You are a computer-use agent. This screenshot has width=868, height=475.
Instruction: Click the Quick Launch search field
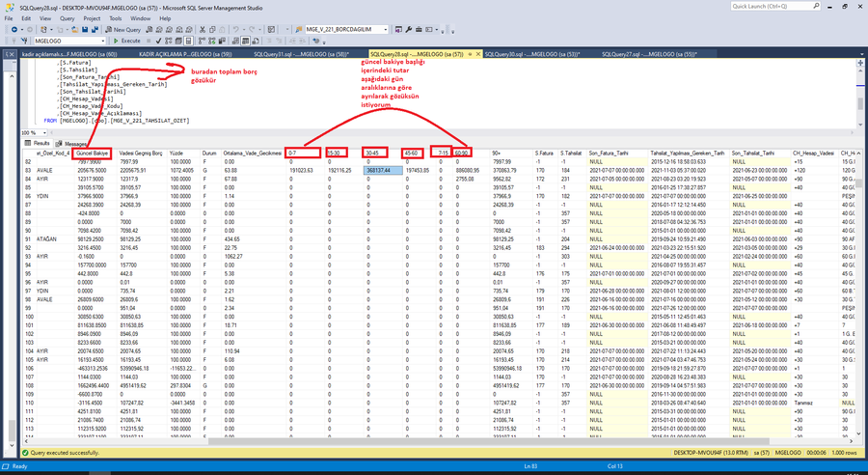(x=775, y=7)
